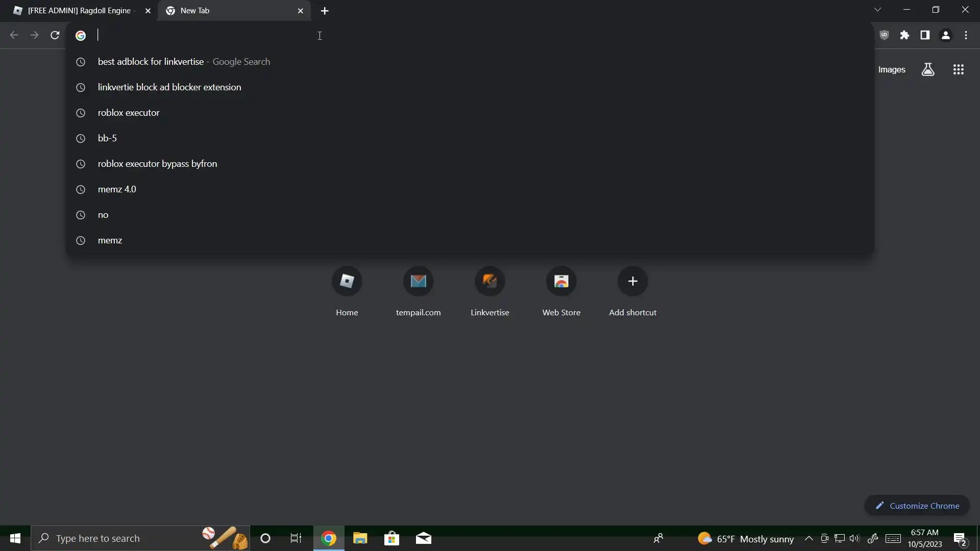Open the Search Labs flask icon
The height and width of the screenshot is (551, 980).
[x=928, y=70]
